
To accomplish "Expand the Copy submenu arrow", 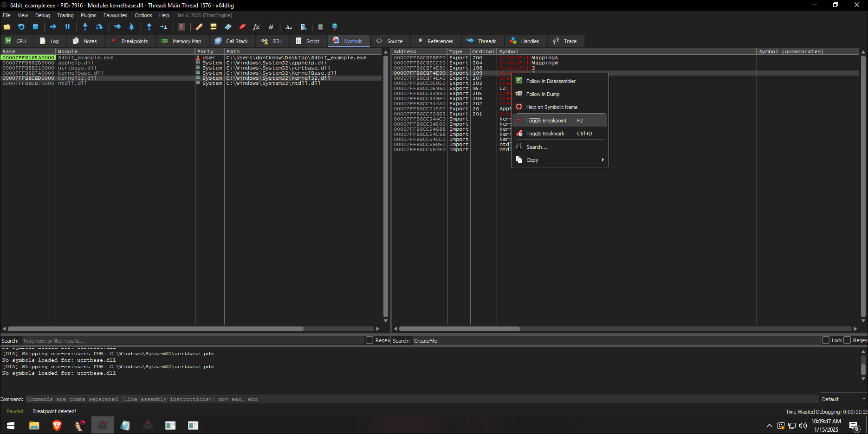I will click(602, 160).
